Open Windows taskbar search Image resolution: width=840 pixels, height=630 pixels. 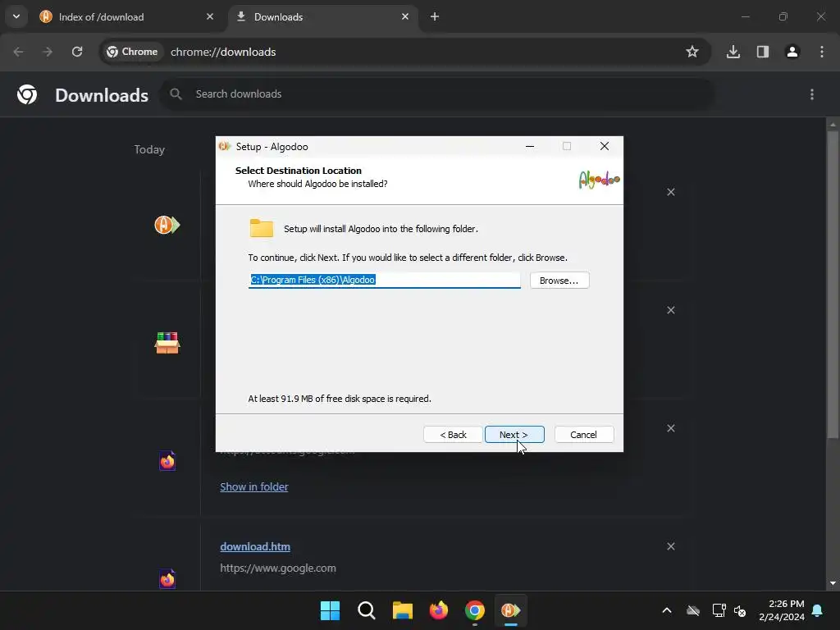(367, 610)
